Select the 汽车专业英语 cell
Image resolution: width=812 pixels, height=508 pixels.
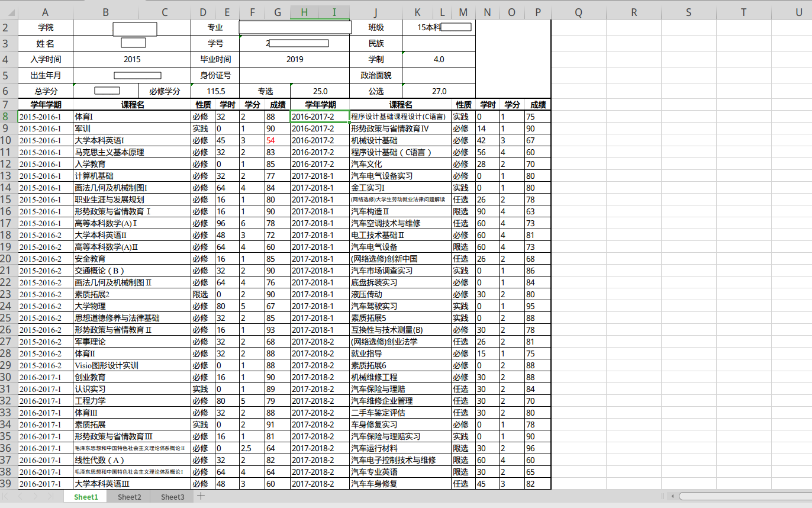(x=400, y=472)
